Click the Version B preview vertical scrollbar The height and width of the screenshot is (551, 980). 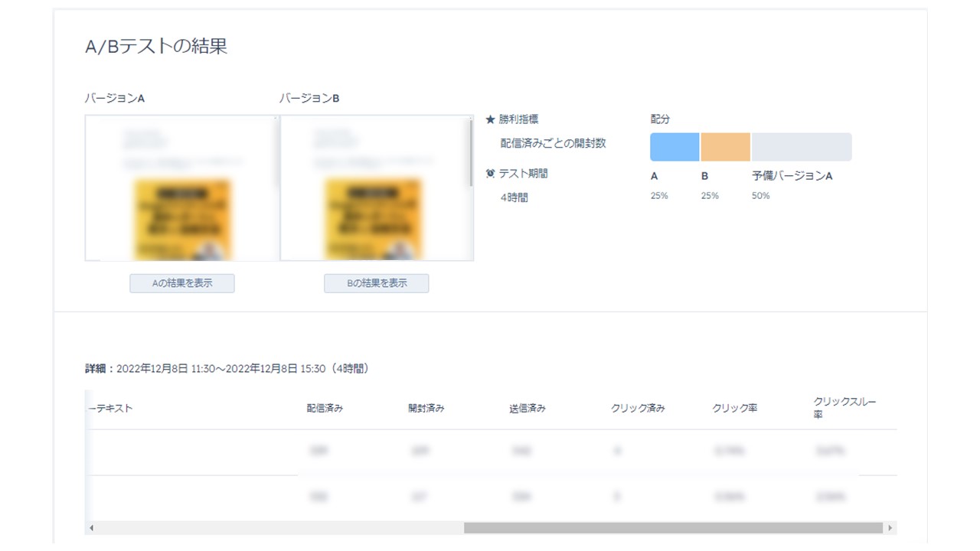click(472, 153)
